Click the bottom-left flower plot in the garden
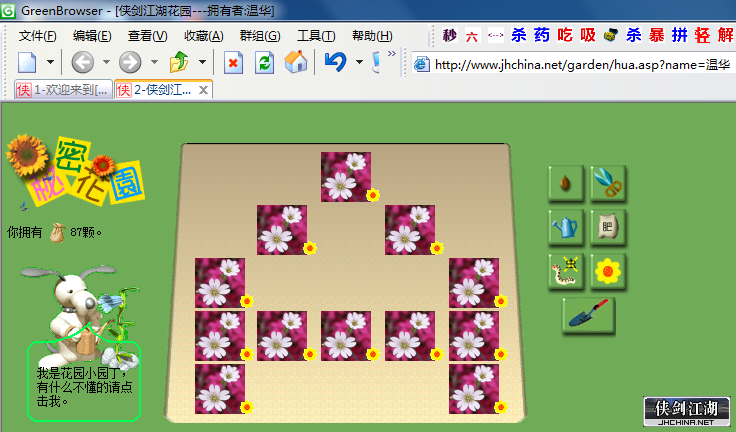 tap(220, 389)
